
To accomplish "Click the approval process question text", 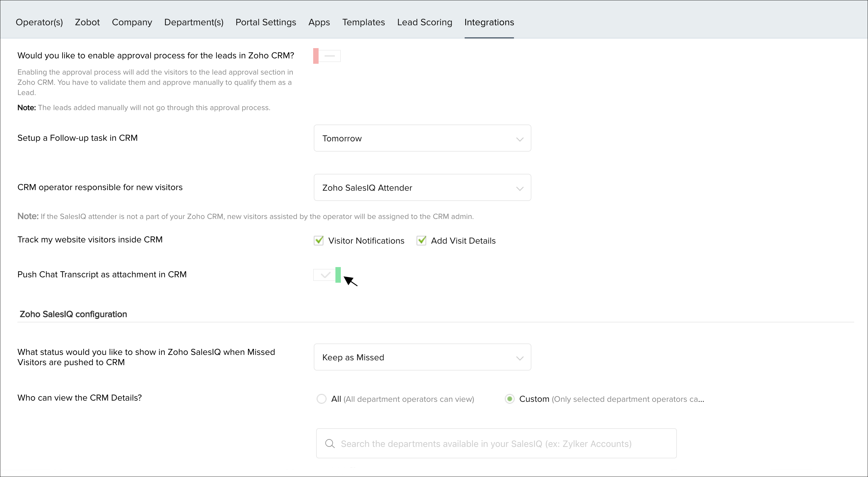I will [156, 55].
